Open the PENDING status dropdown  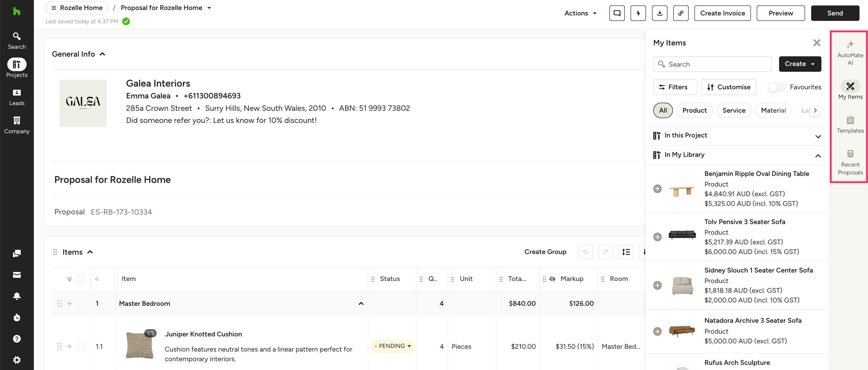coord(393,346)
